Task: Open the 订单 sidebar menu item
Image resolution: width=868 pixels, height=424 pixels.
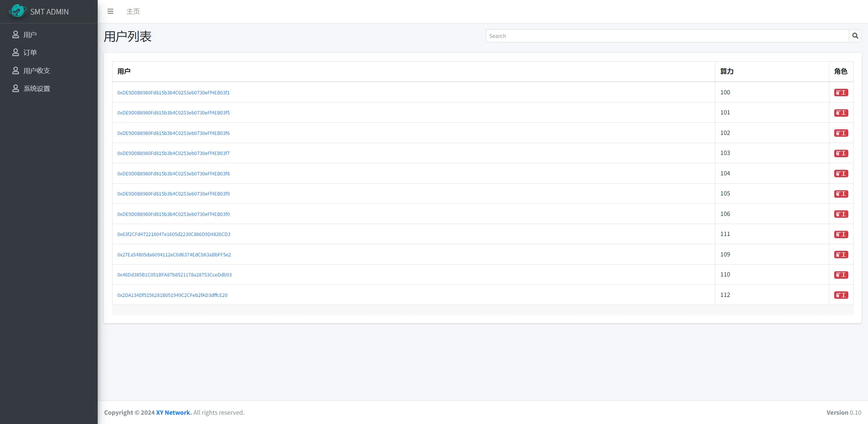Action: [30, 52]
